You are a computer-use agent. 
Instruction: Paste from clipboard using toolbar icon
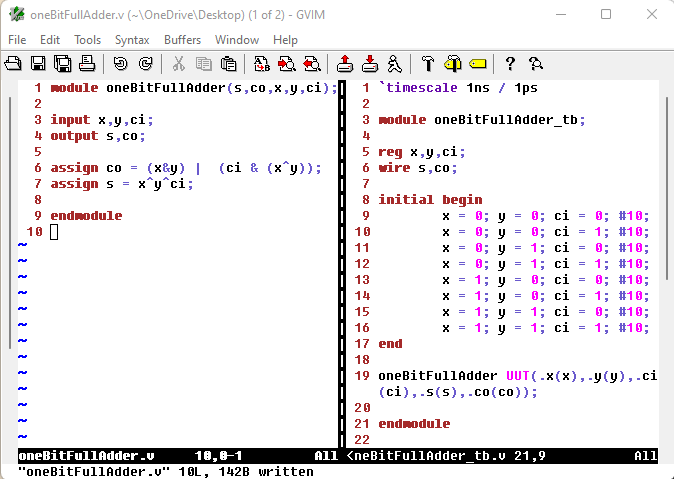[229, 64]
